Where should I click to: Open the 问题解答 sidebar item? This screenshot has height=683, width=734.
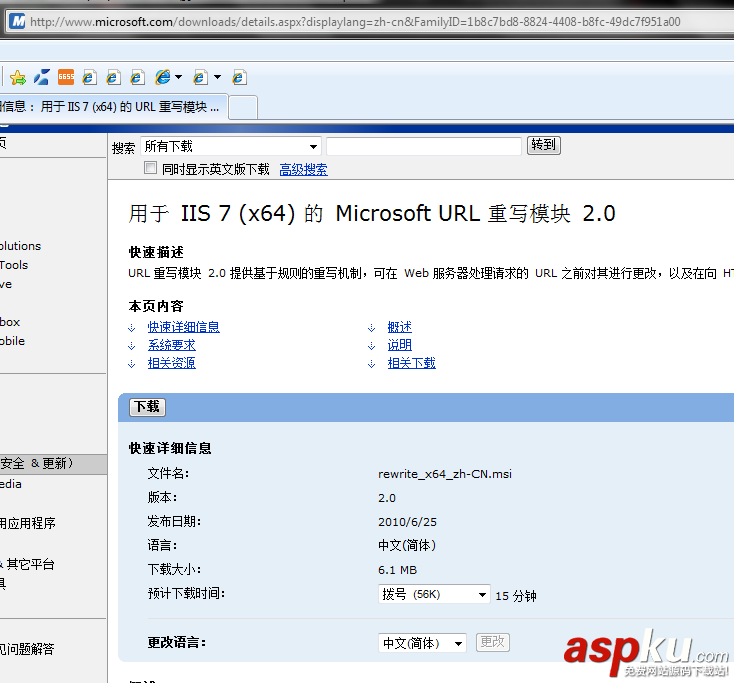[x=27, y=649]
